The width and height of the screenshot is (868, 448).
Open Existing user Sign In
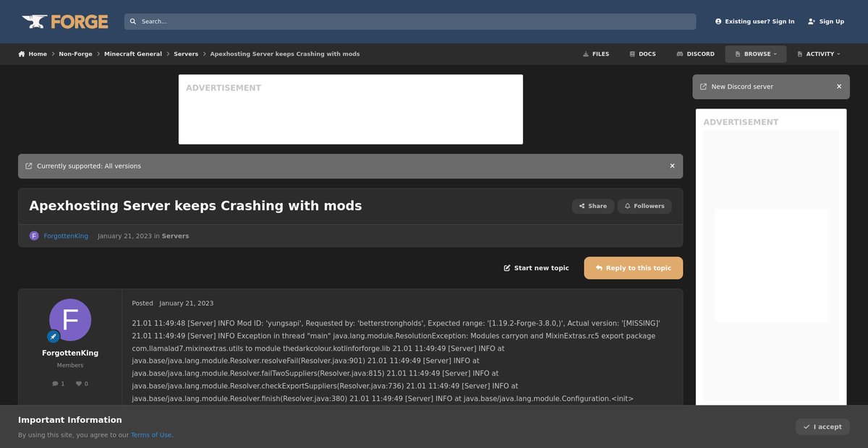tap(754, 22)
